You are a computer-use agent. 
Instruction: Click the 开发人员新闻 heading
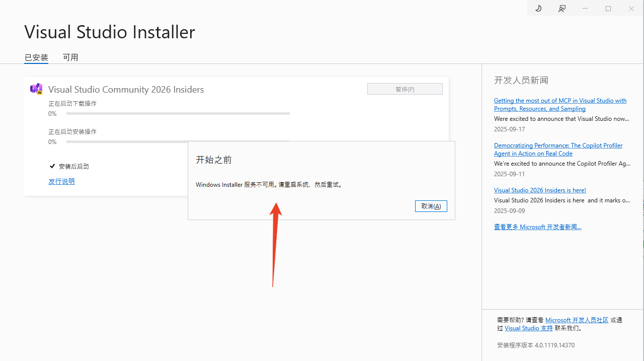pyautogui.click(x=521, y=80)
